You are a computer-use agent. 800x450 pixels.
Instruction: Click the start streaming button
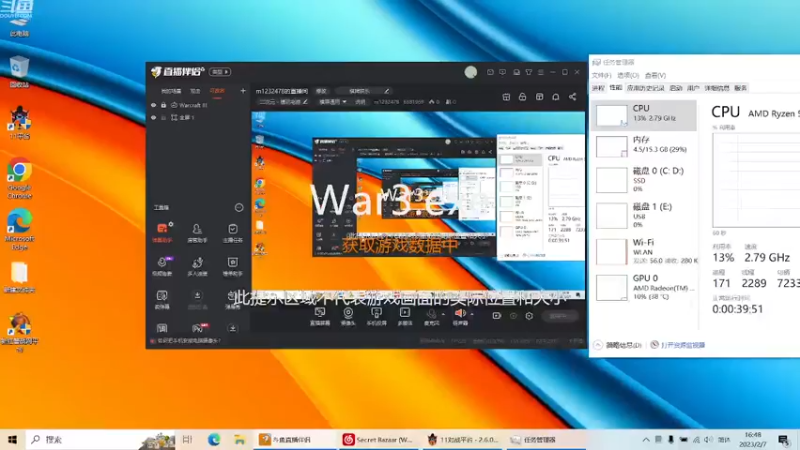pyautogui.click(x=559, y=316)
